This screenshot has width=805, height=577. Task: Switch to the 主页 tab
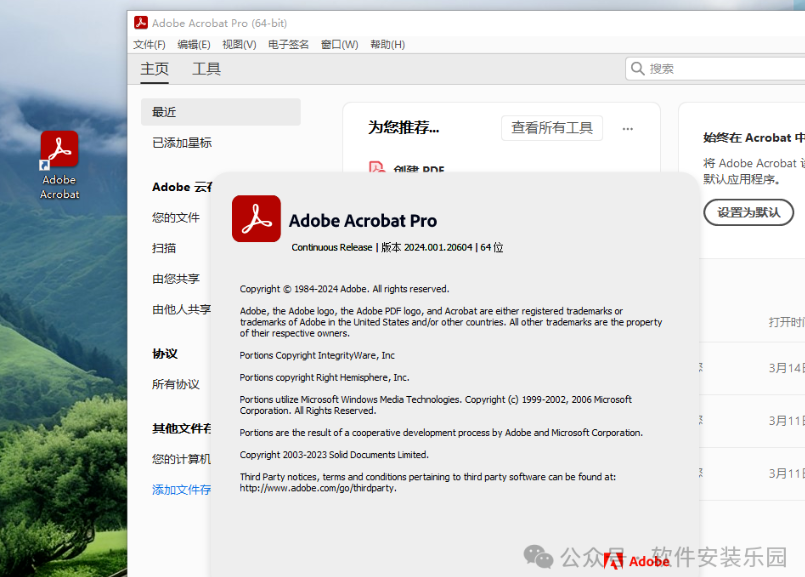(154, 69)
